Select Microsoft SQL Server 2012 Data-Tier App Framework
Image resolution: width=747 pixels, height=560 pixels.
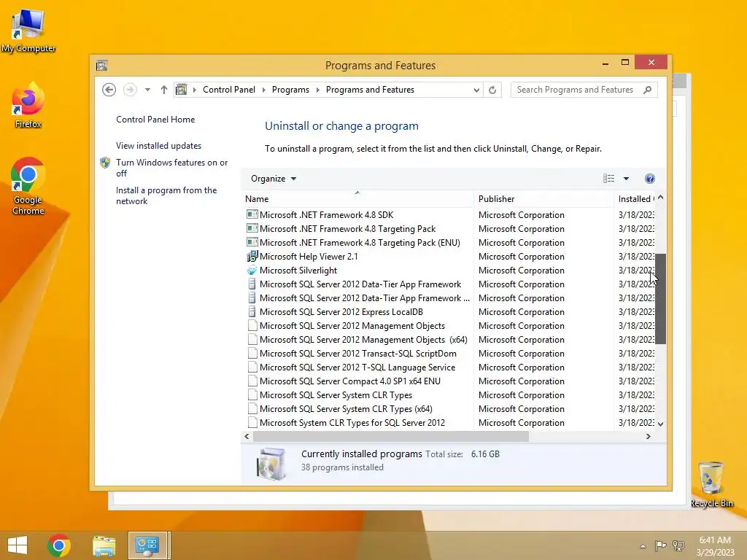coord(449,284)
